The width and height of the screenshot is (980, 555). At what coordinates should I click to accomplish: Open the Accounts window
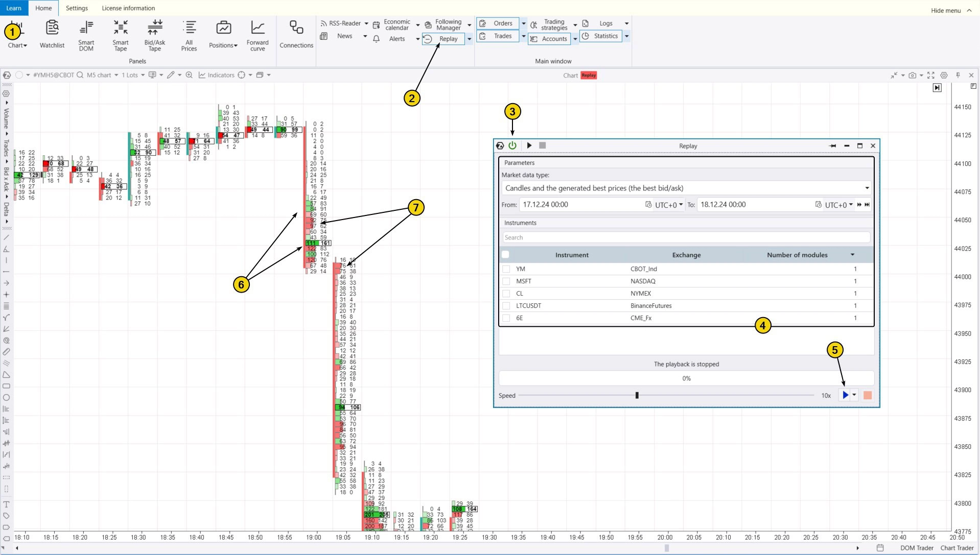tap(549, 39)
